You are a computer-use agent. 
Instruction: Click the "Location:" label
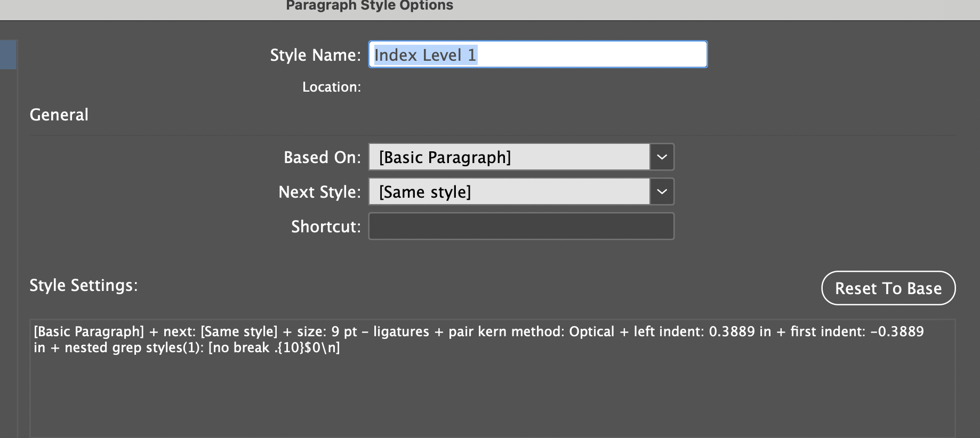[331, 87]
